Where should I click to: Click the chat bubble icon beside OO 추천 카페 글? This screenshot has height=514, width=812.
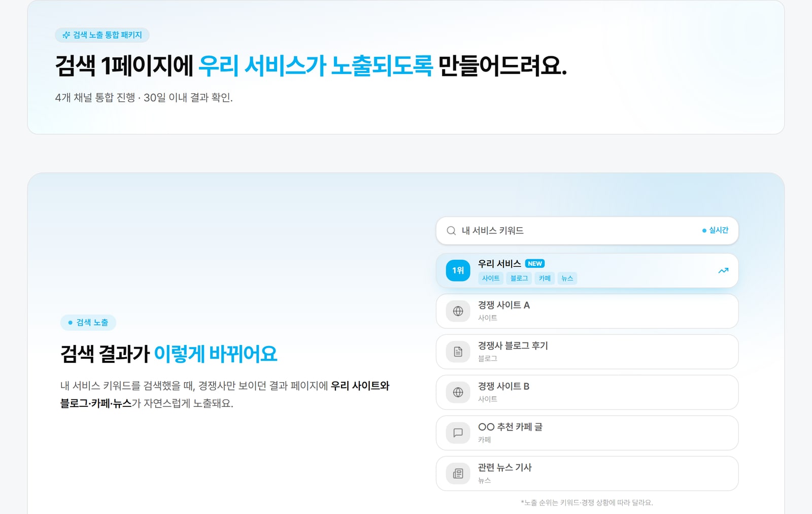(x=458, y=433)
